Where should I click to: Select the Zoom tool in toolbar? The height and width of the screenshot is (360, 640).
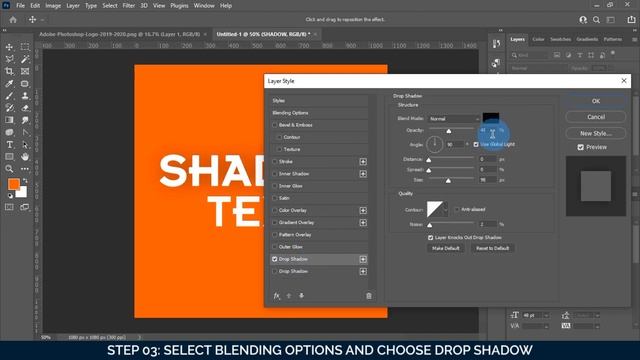point(9,169)
